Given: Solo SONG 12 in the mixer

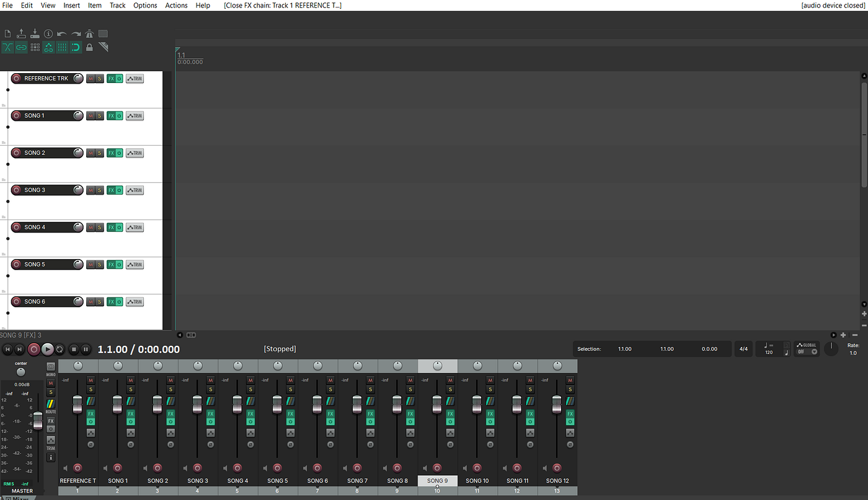Looking at the screenshot, I should coord(570,389).
